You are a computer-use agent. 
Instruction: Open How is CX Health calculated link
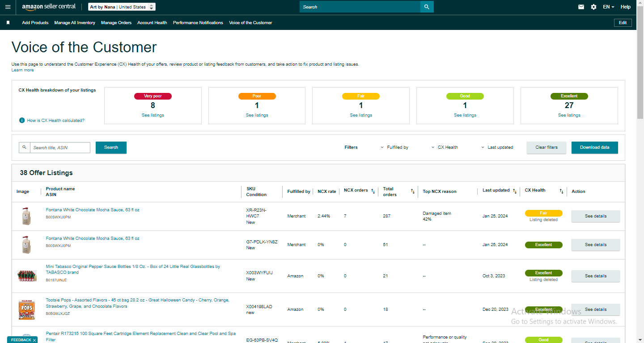click(55, 121)
